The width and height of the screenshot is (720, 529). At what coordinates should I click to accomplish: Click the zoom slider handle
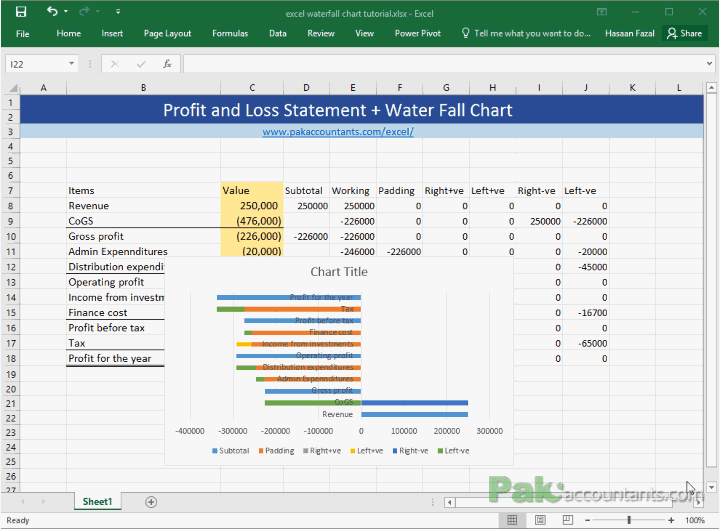pyautogui.click(x=629, y=520)
